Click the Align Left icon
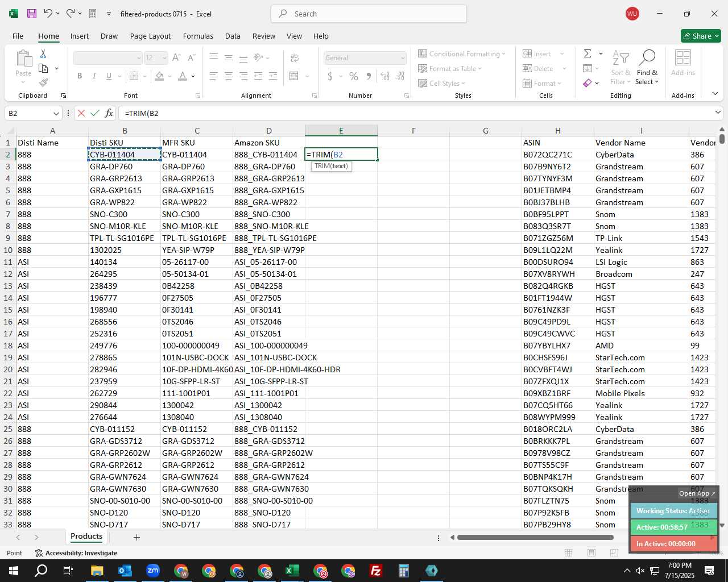Image resolution: width=728 pixels, height=582 pixels. coord(214,76)
